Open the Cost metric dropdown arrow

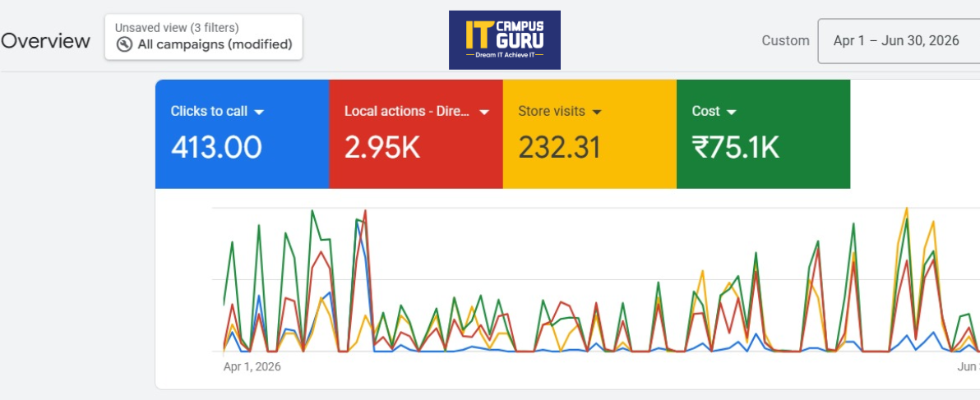[731, 113]
